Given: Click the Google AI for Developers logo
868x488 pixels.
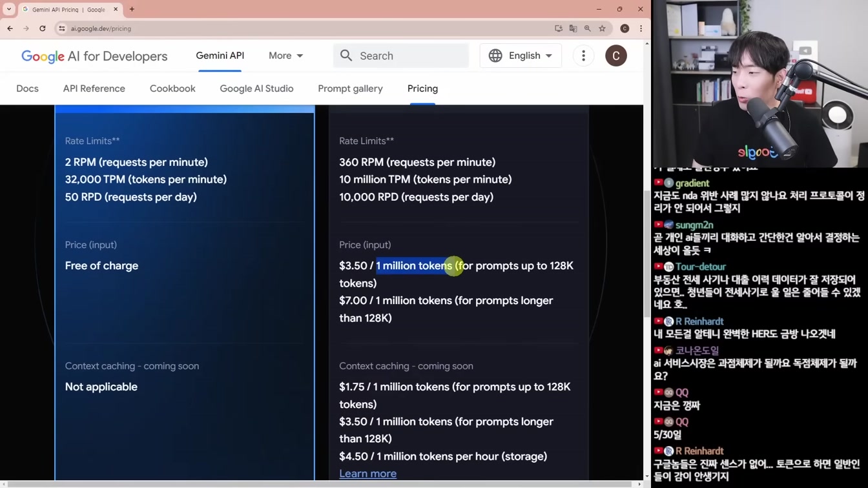Looking at the screenshot, I should (94, 56).
